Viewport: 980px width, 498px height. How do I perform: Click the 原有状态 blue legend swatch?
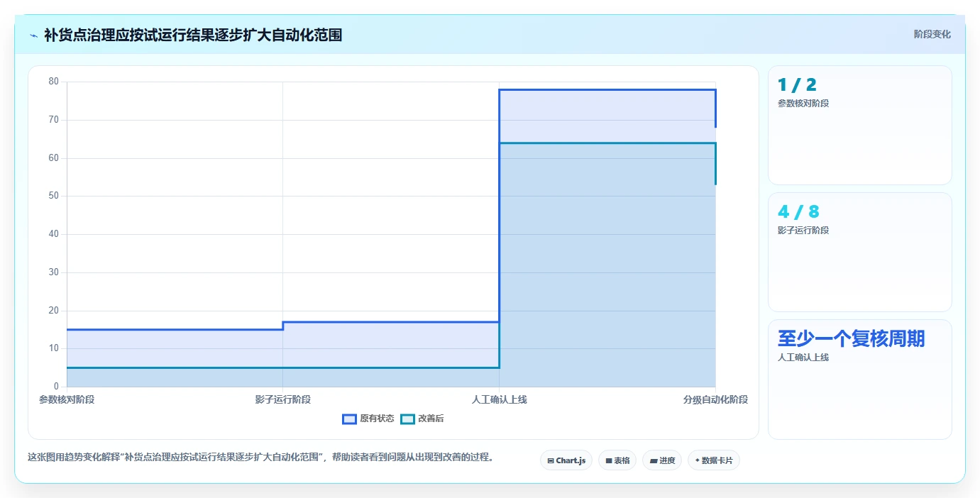pyautogui.click(x=349, y=419)
